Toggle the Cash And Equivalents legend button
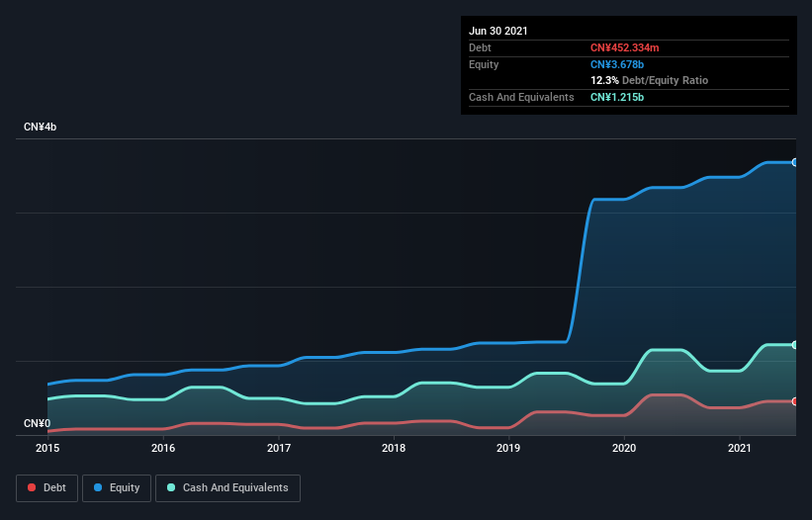This screenshot has height=520, width=812. click(x=227, y=488)
